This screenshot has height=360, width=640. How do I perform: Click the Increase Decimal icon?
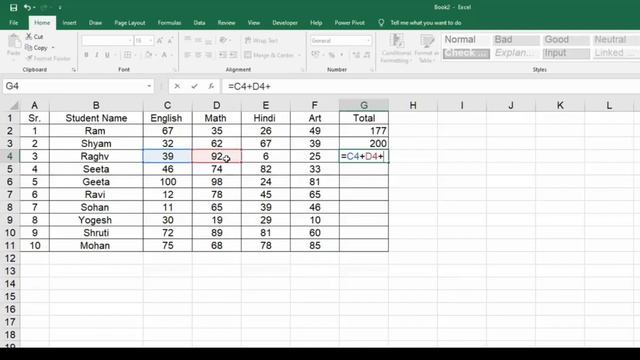tap(356, 55)
